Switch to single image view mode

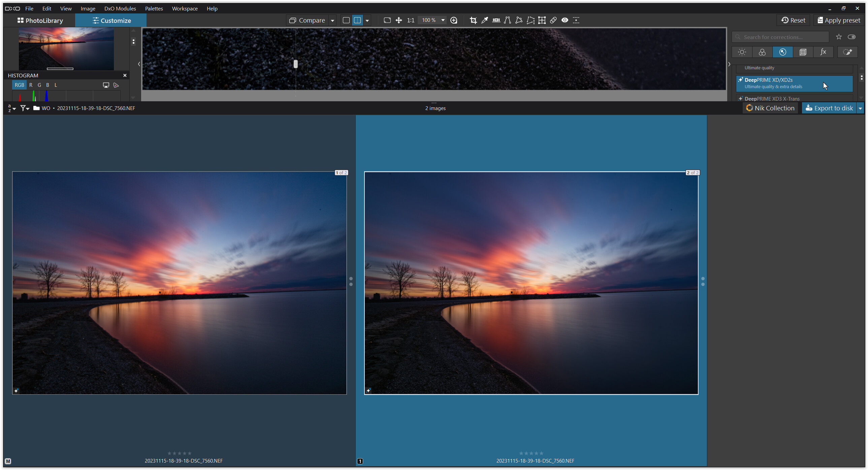pos(346,20)
